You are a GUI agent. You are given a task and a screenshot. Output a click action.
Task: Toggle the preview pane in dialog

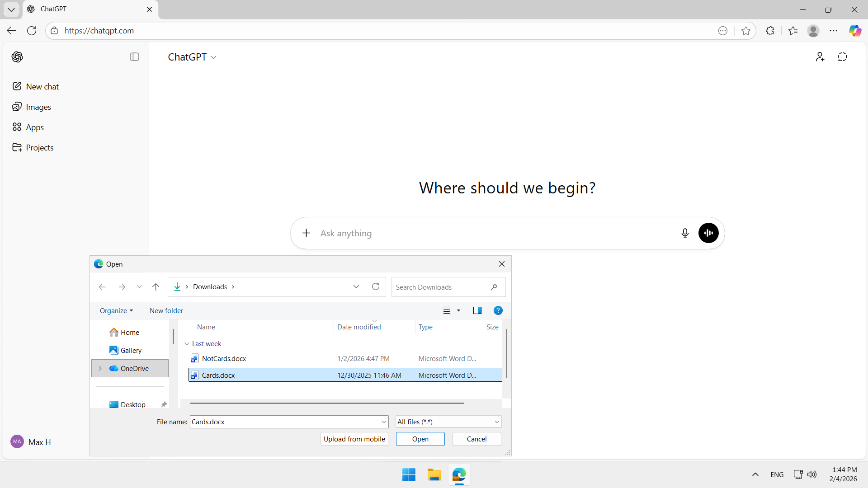point(477,310)
